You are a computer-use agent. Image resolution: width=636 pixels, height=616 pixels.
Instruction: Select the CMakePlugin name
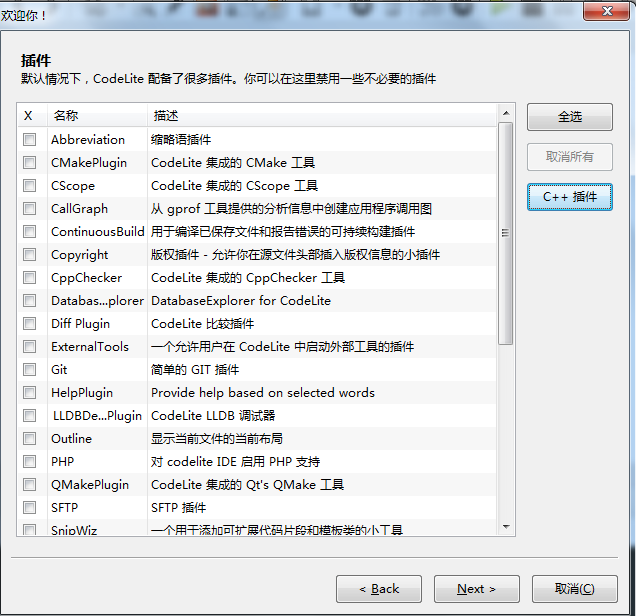click(89, 163)
